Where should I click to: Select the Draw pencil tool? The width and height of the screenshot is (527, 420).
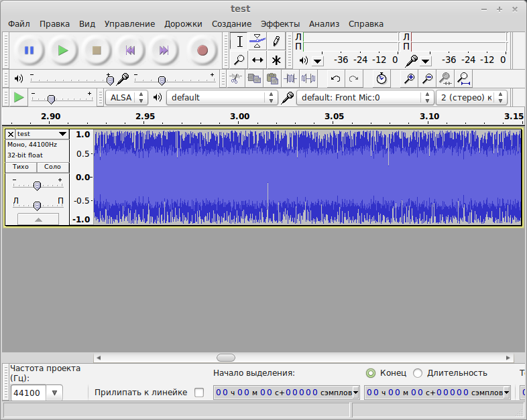[x=276, y=42]
